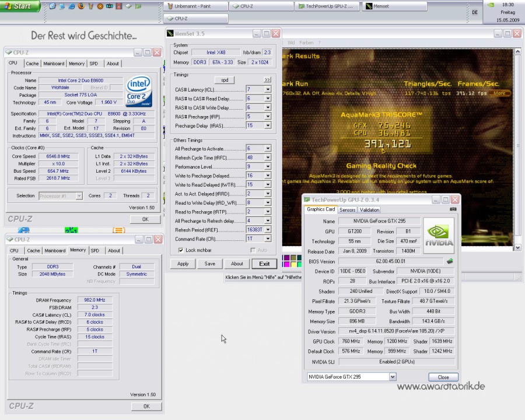
Task: Click the green GPU-Z icon in quick launch
Action: pyautogui.click(x=138, y=6)
